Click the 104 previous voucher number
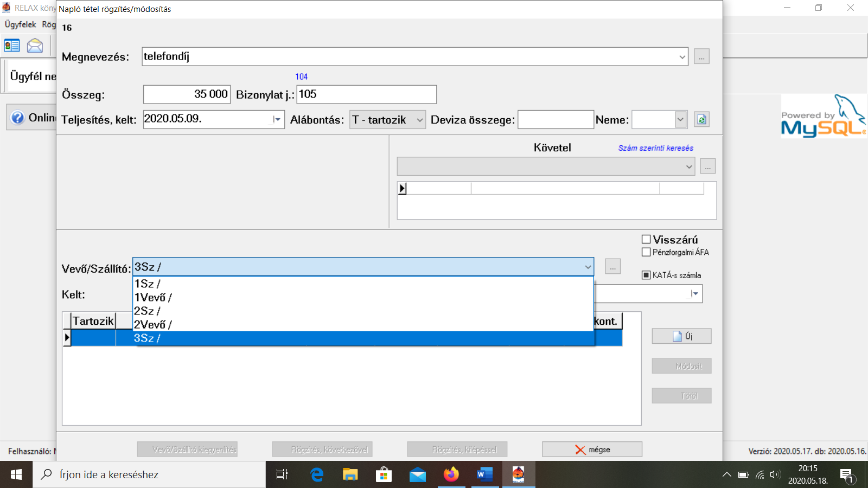 point(302,77)
